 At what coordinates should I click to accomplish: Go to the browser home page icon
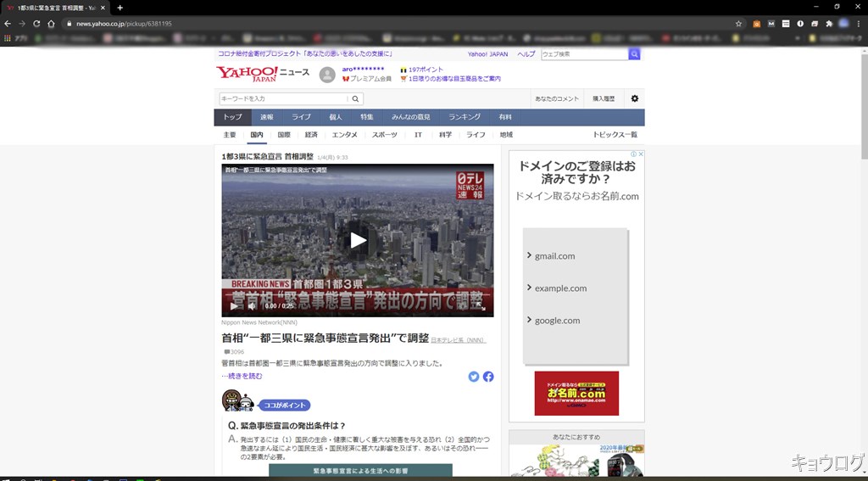pyautogui.click(x=51, y=24)
